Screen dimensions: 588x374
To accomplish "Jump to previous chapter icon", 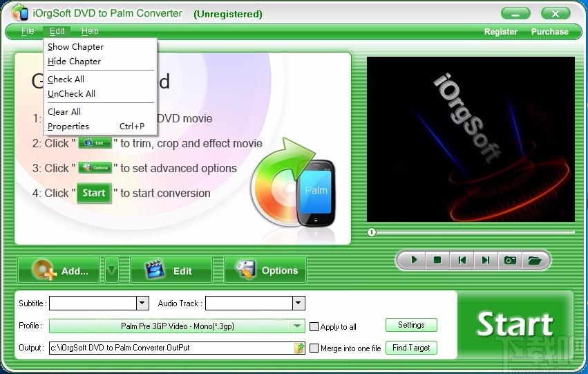I will pyautogui.click(x=462, y=259).
